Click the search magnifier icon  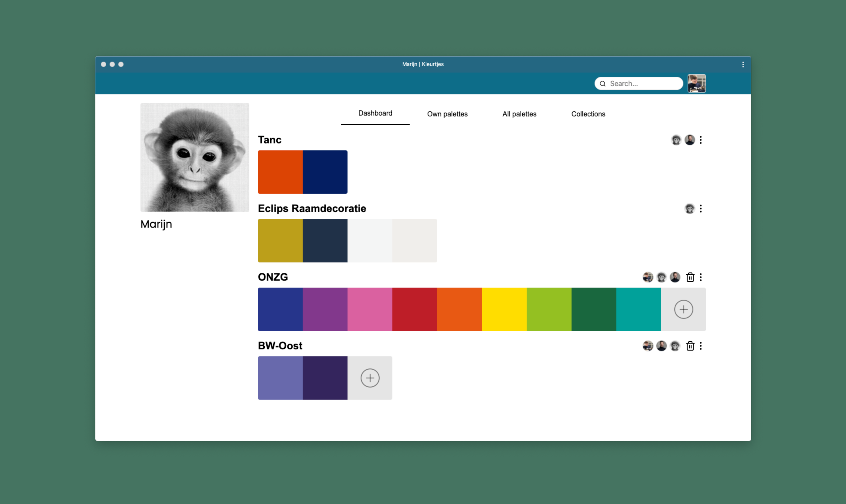602,84
